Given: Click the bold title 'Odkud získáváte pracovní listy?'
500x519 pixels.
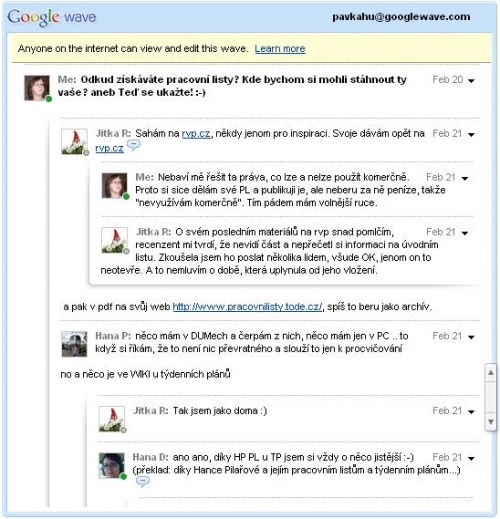Looking at the screenshot, I should click(159, 80).
